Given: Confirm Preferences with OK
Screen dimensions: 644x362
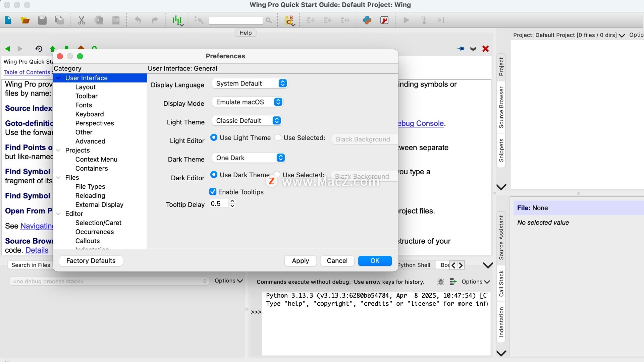Looking at the screenshot, I should (375, 261).
